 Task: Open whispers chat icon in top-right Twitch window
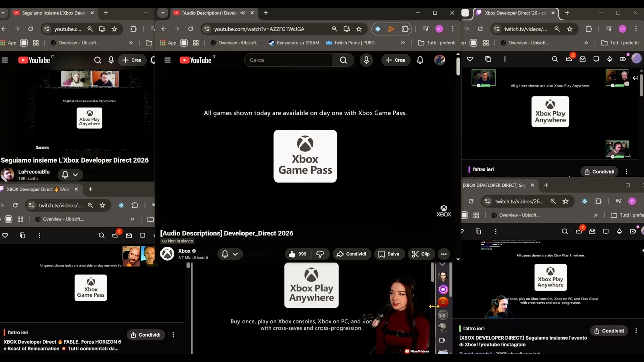(596, 59)
